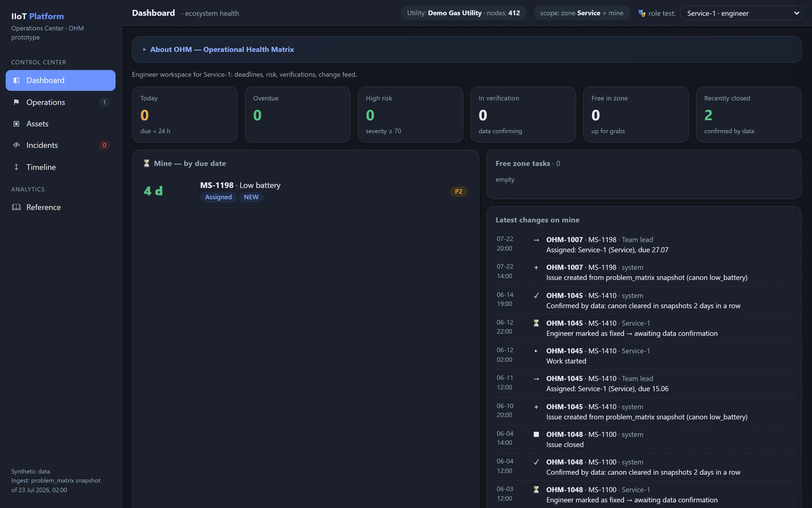812x508 pixels.
Task: Open the High risk card
Action: point(410,115)
